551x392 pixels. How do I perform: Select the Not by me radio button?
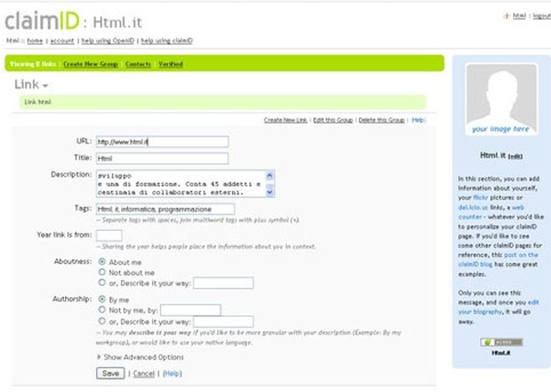[x=102, y=310]
